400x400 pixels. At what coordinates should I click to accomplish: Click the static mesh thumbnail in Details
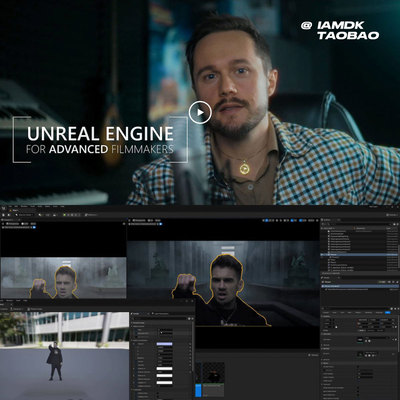(x=360, y=340)
